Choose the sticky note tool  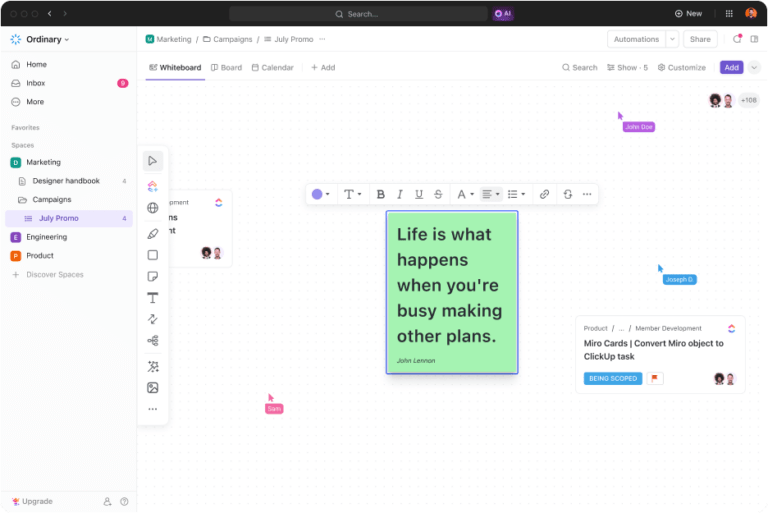[x=152, y=276]
